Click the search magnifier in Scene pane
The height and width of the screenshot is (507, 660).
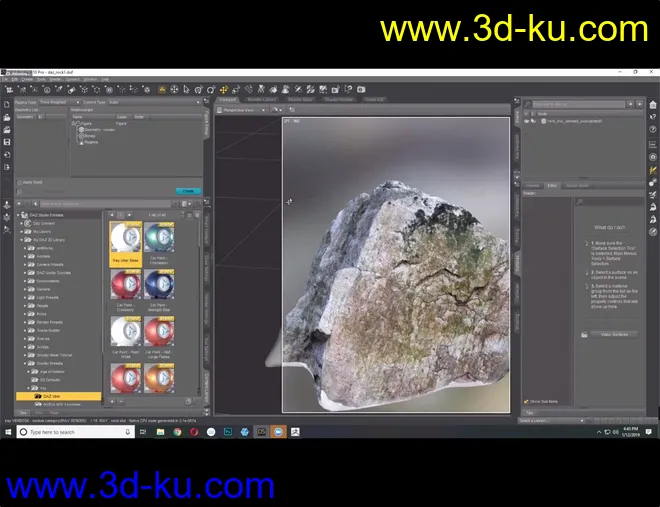pos(527,104)
